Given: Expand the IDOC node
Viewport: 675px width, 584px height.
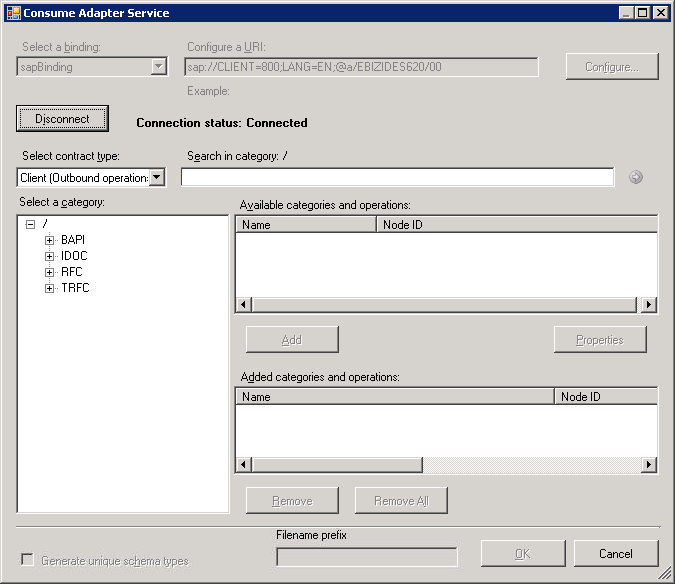Looking at the screenshot, I should (49, 256).
